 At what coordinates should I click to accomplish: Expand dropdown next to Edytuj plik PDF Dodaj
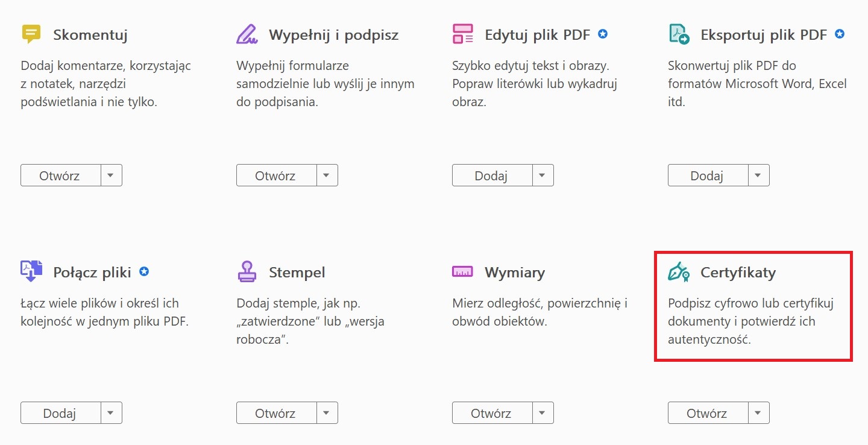click(x=541, y=175)
